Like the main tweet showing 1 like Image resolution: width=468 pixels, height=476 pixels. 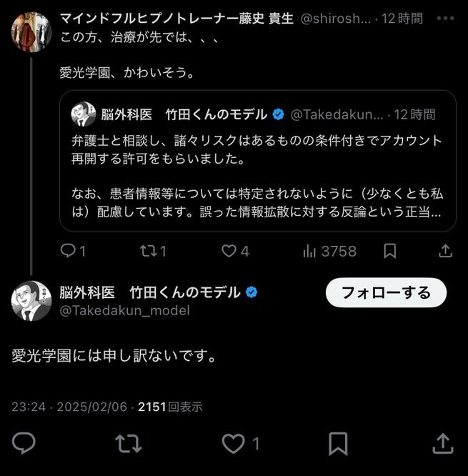pos(233,444)
